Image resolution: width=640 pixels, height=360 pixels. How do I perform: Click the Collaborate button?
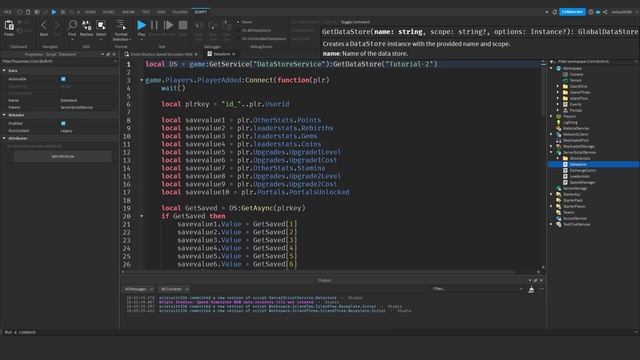tap(572, 12)
